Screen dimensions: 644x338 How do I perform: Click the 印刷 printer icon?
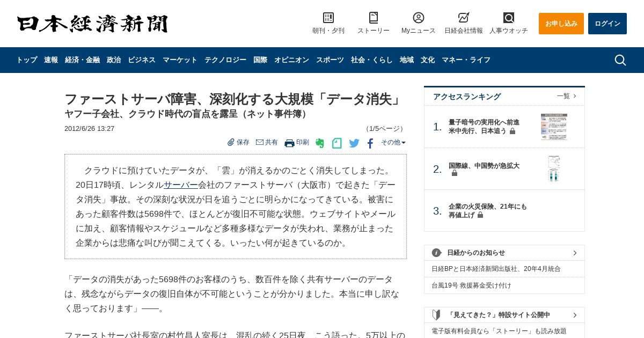click(x=289, y=143)
